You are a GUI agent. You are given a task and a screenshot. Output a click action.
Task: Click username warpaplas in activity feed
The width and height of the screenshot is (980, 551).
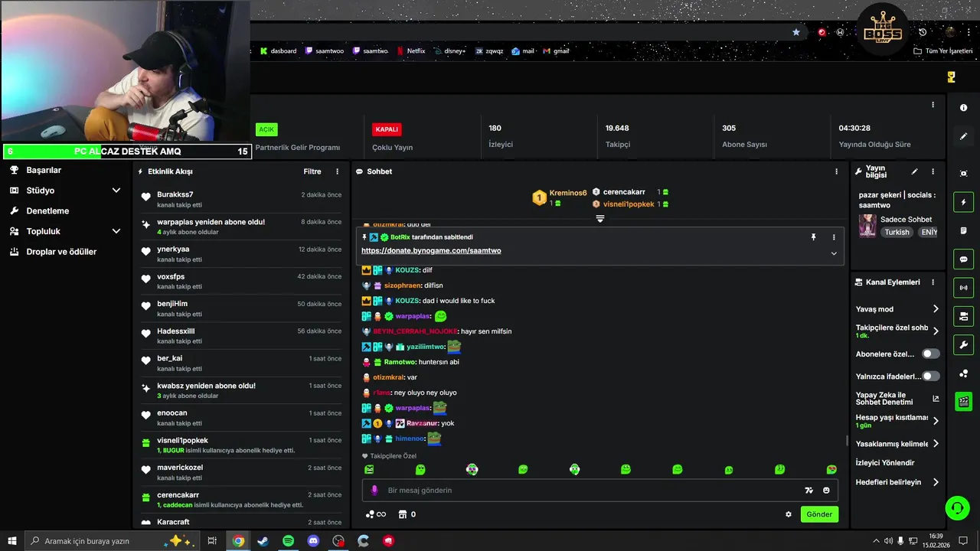[175, 222]
